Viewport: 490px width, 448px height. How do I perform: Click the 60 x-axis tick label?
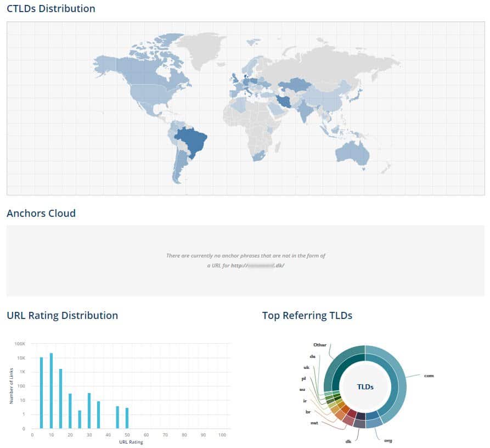pyautogui.click(x=147, y=435)
